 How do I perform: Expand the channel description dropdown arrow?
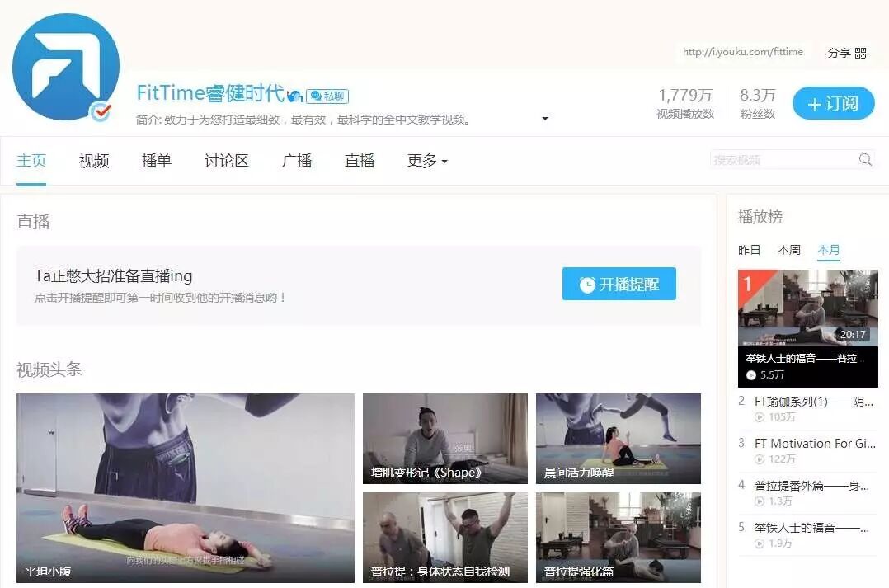pyautogui.click(x=545, y=119)
